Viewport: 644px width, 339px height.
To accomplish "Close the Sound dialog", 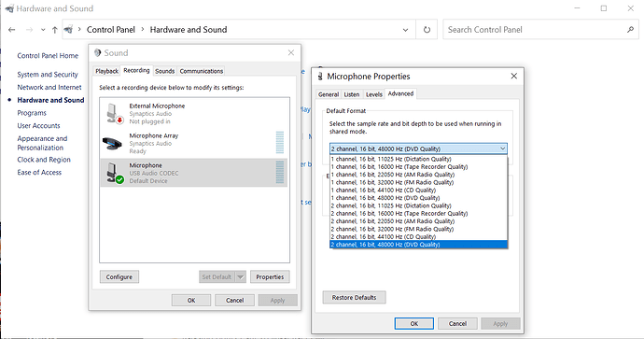I will (291, 52).
